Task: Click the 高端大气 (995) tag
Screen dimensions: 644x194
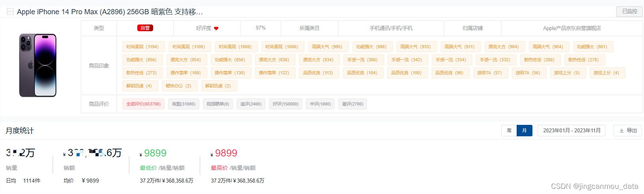Action: coord(328,47)
